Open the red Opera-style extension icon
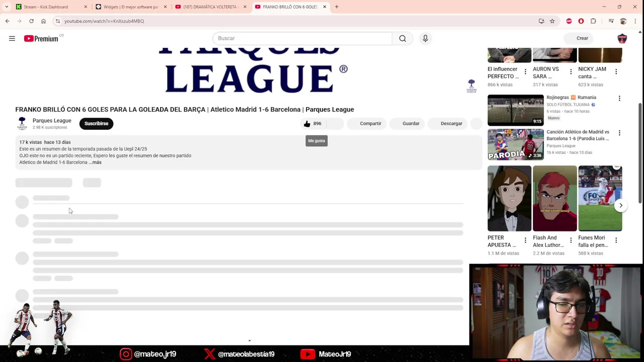 (x=581, y=21)
